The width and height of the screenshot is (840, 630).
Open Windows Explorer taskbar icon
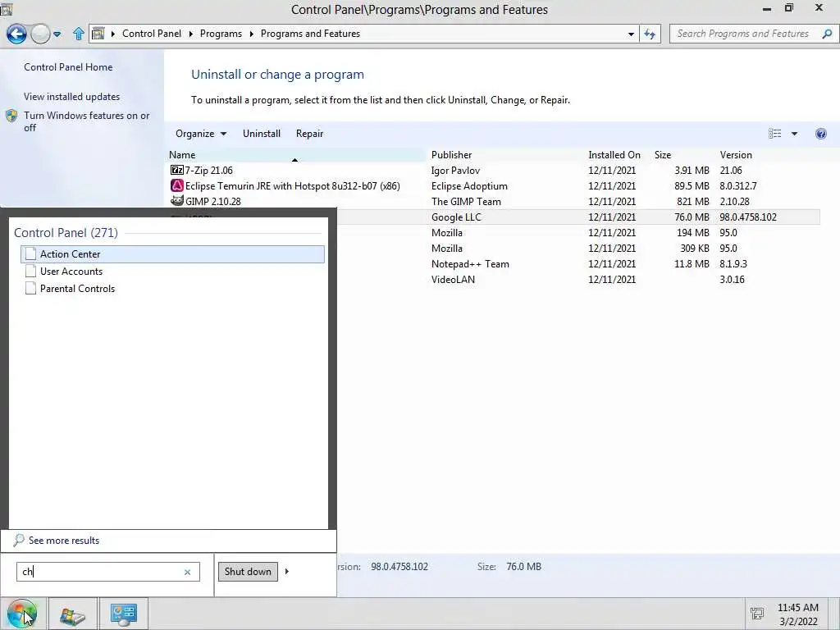pyautogui.click(x=73, y=614)
